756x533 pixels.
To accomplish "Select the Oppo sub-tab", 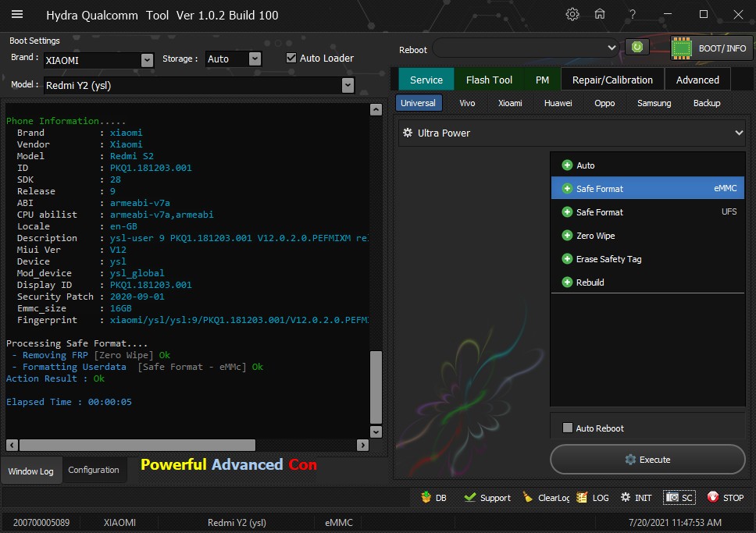I will [x=604, y=103].
